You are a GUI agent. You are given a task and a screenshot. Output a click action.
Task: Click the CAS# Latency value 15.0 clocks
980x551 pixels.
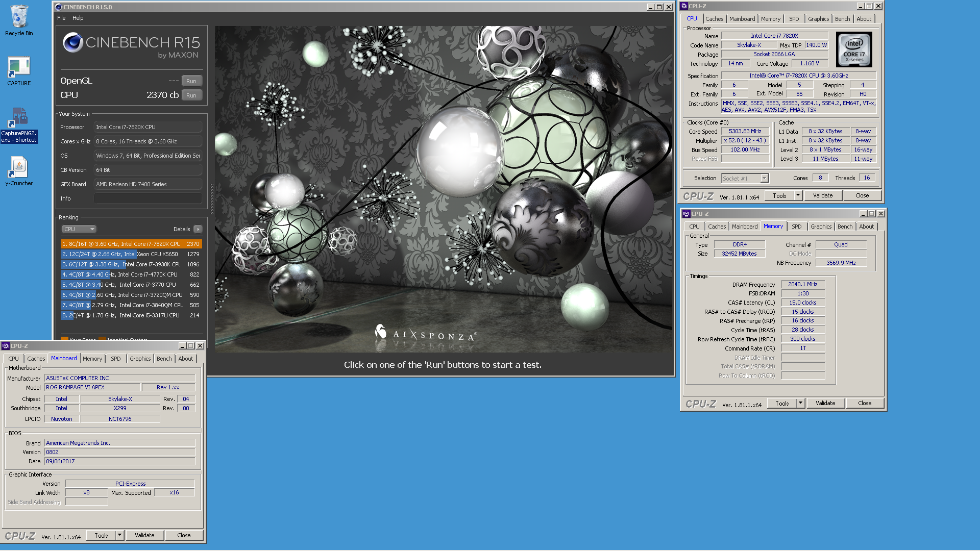pos(803,303)
